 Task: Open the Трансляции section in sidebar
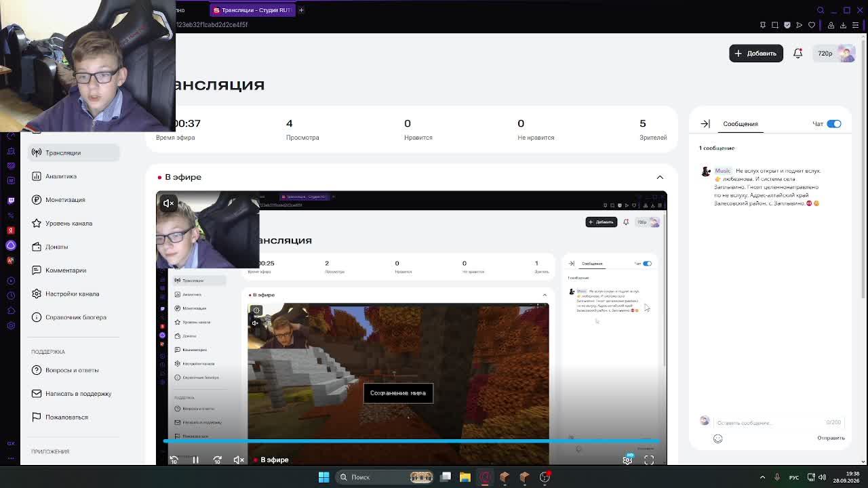click(x=74, y=152)
